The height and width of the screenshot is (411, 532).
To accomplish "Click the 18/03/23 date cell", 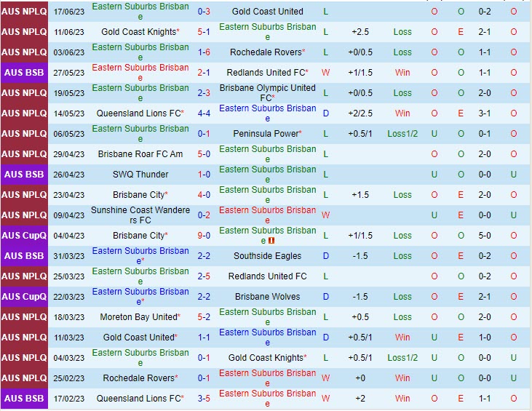I will 69,316.
